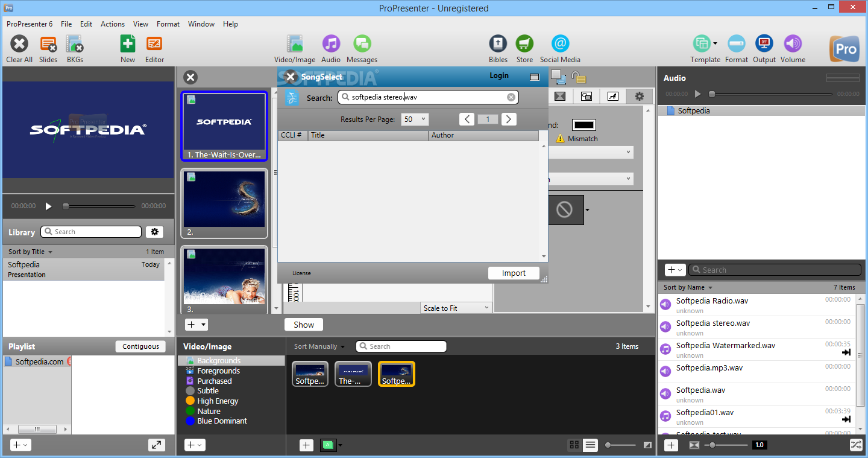Expand the Sort Manually dropdown

(x=319, y=346)
